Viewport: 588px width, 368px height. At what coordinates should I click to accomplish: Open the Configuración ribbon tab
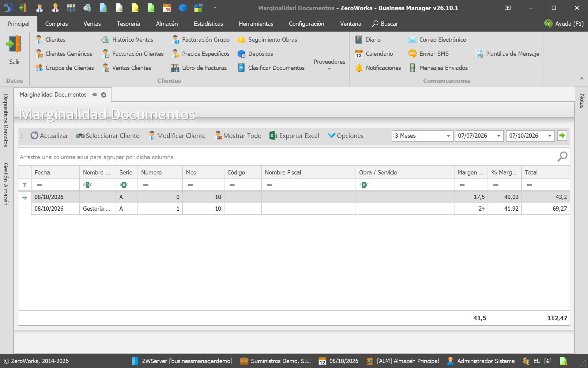point(307,24)
